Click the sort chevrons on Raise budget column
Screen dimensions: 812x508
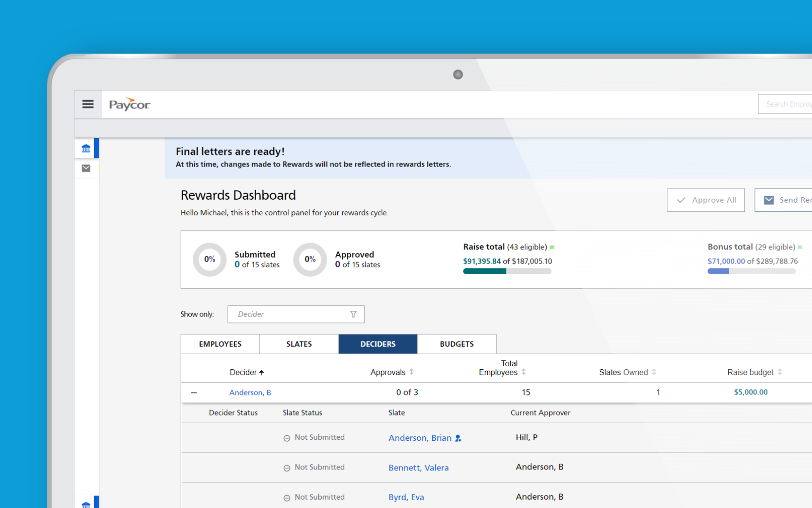(x=779, y=372)
